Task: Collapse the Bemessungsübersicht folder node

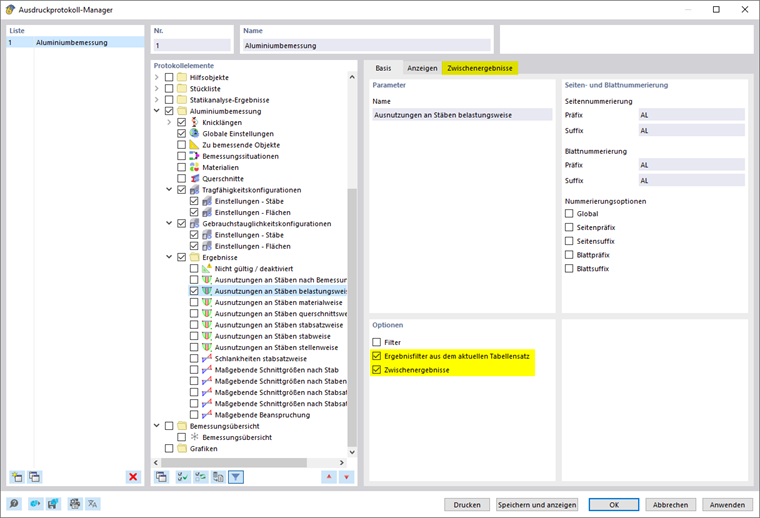Action: [157, 426]
